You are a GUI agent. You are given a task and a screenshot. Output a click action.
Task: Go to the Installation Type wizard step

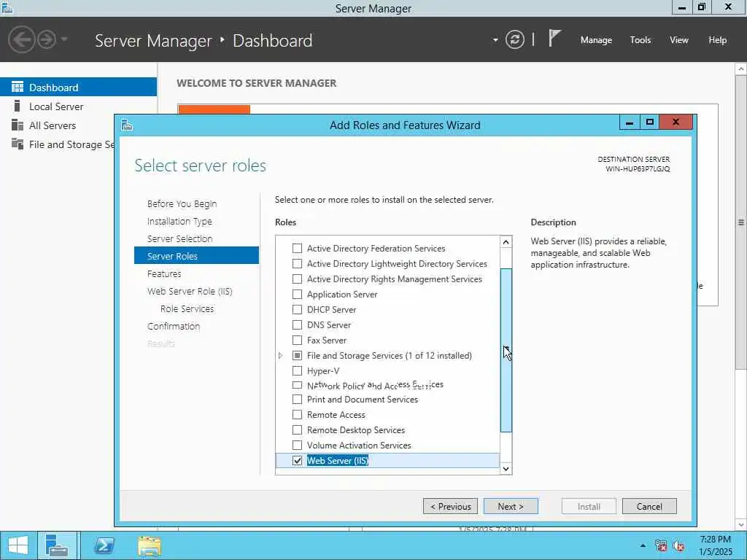pyautogui.click(x=179, y=222)
